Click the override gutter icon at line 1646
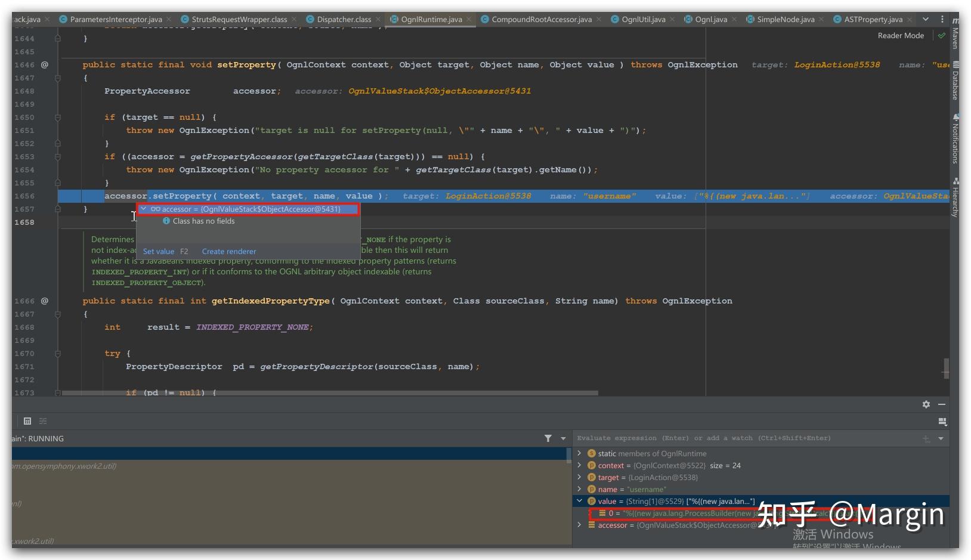Screen dimensions: 971x560 pyautogui.click(x=45, y=65)
